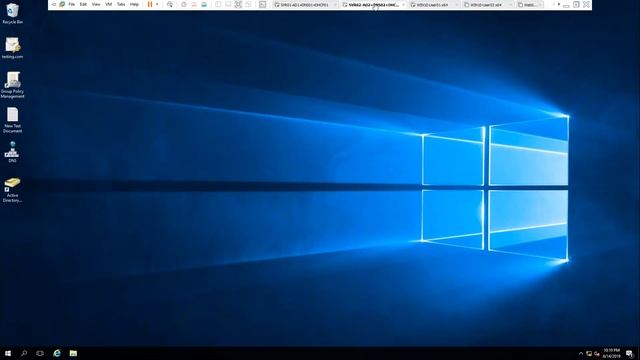
Task: Open the Windows Start menu
Action: click(8, 353)
